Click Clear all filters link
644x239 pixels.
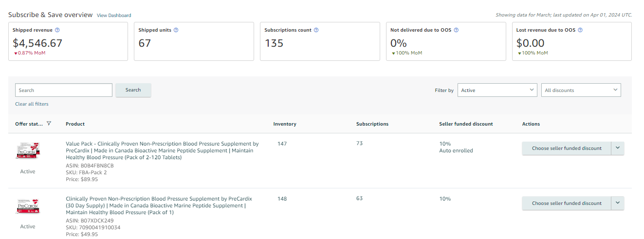coord(32,104)
